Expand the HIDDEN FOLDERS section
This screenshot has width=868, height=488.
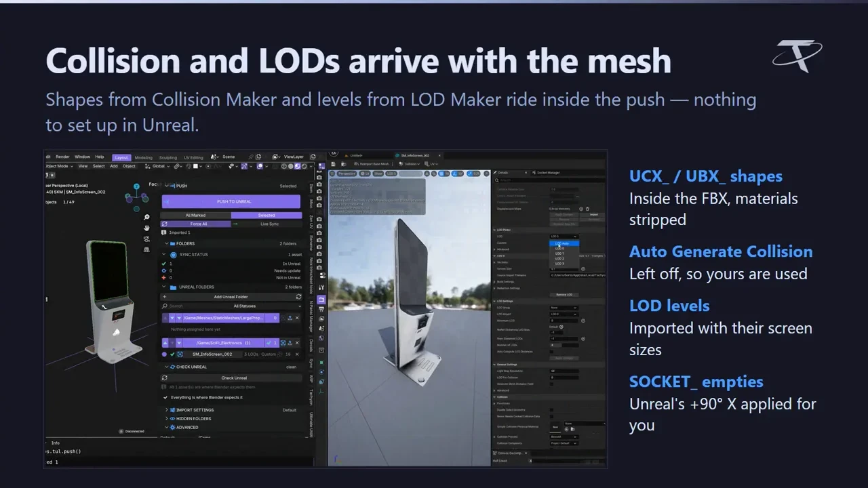231,419
